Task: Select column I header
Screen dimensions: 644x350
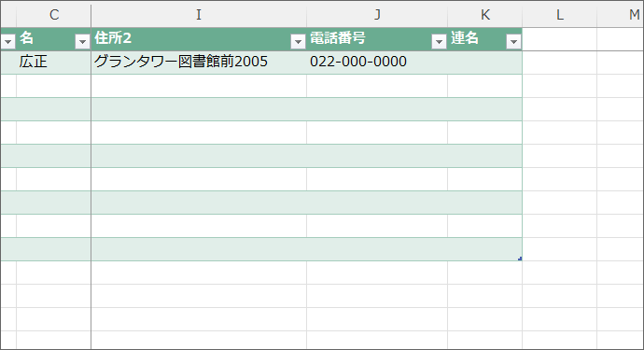Action: [x=199, y=15]
